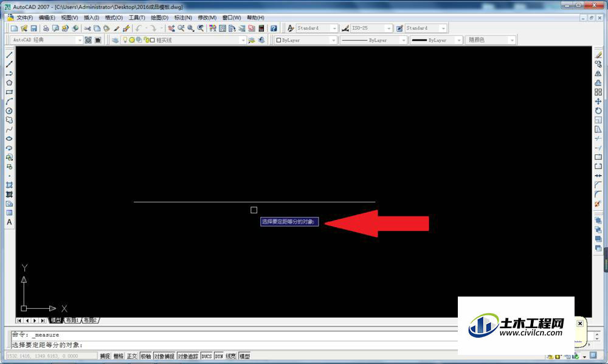The width and height of the screenshot is (608, 364).
Task: Switch to the 布局2 layout tab
Action: coord(90,320)
